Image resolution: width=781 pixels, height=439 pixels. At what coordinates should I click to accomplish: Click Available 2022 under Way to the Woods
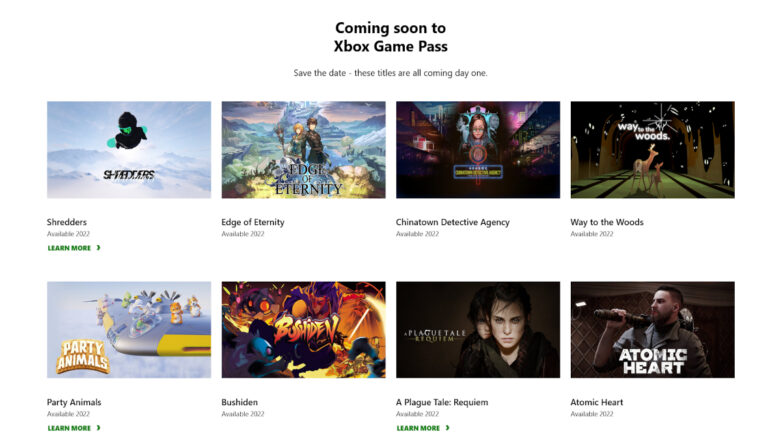592,234
